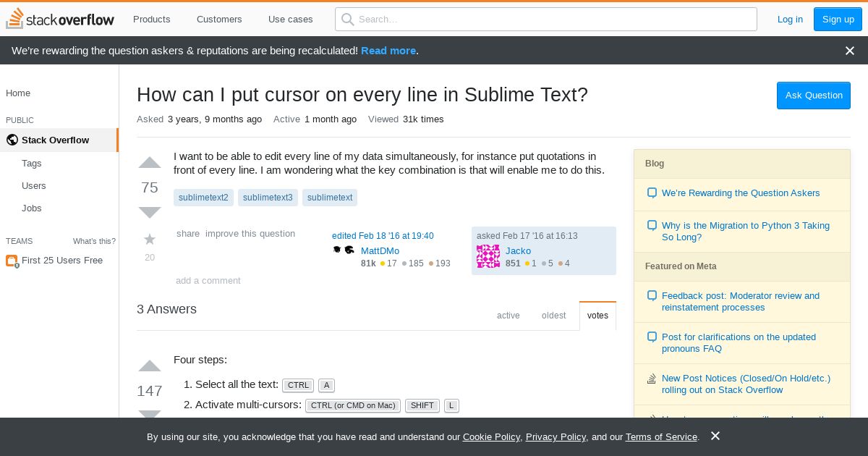Upvote the answer with 147 votes

pyautogui.click(x=150, y=366)
